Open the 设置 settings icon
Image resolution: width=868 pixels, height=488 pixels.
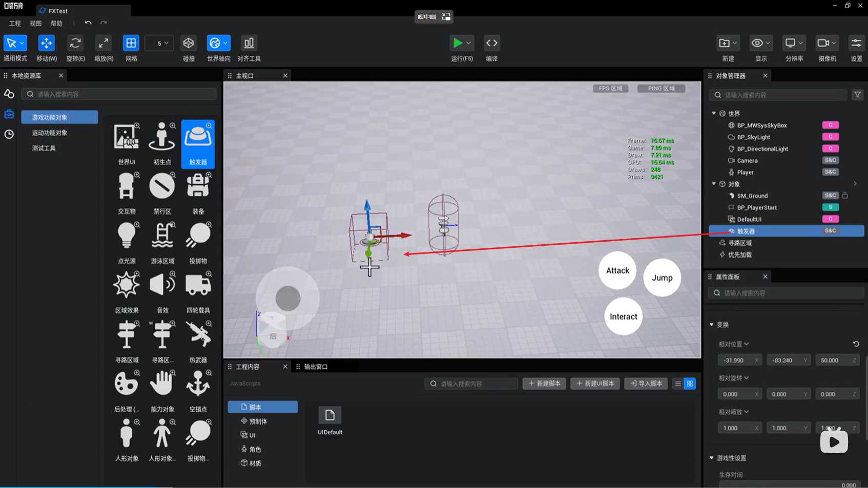coord(856,44)
